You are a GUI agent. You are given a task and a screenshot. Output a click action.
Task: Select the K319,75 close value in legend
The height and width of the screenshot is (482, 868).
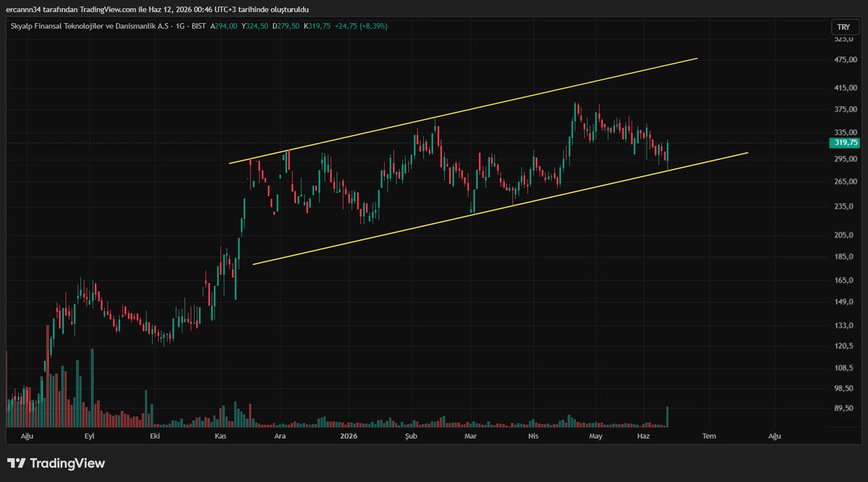(x=318, y=26)
